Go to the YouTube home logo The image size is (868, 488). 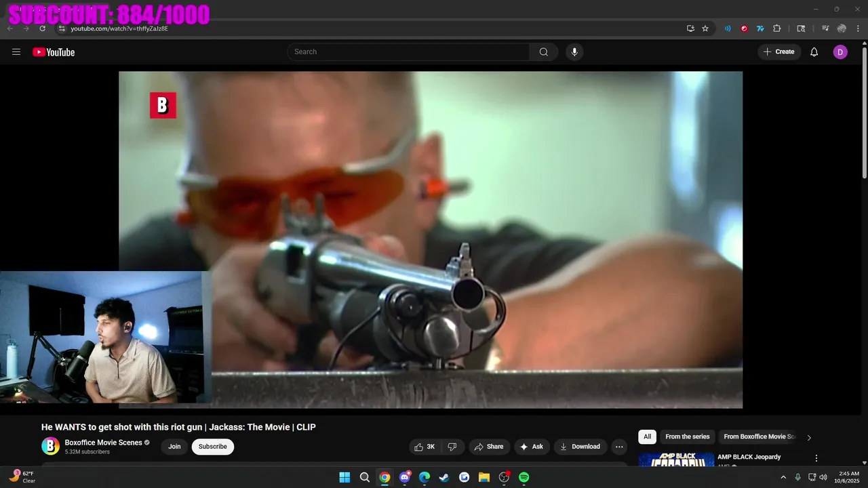point(54,52)
